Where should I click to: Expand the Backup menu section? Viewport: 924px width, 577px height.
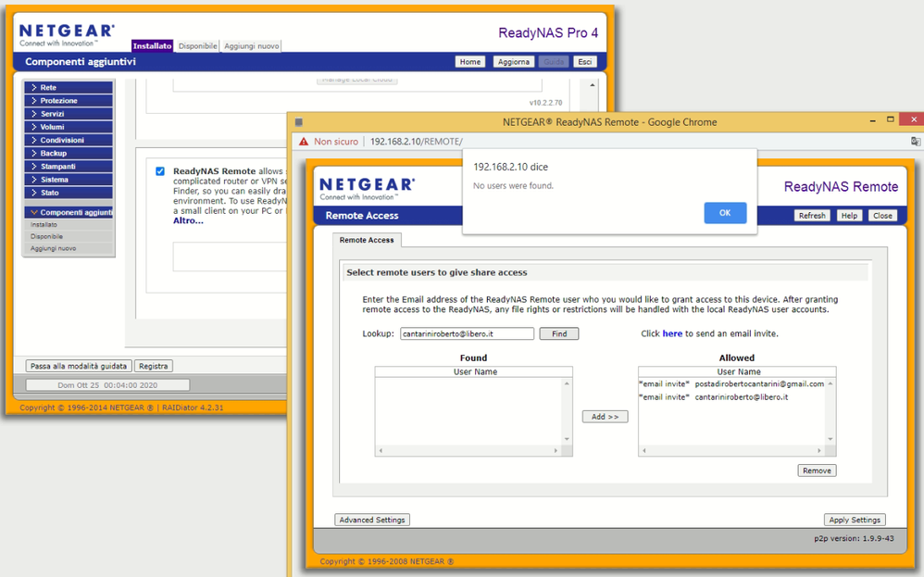[x=69, y=153]
